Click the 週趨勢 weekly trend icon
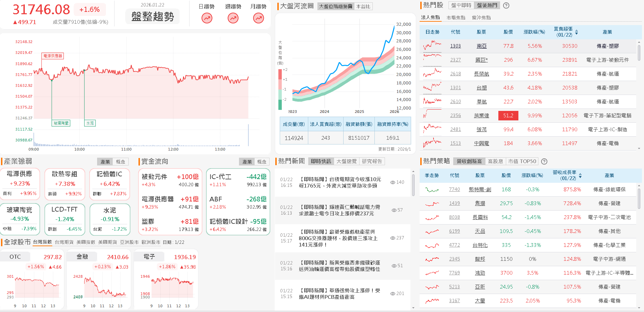 (x=232, y=18)
